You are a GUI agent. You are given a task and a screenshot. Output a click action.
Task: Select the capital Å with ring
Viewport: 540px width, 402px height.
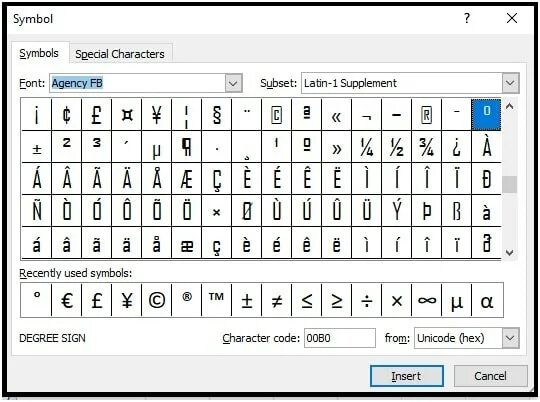(x=156, y=179)
